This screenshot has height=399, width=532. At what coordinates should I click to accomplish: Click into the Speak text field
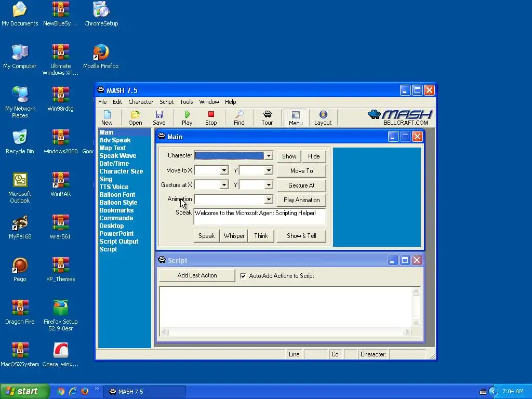coord(260,217)
